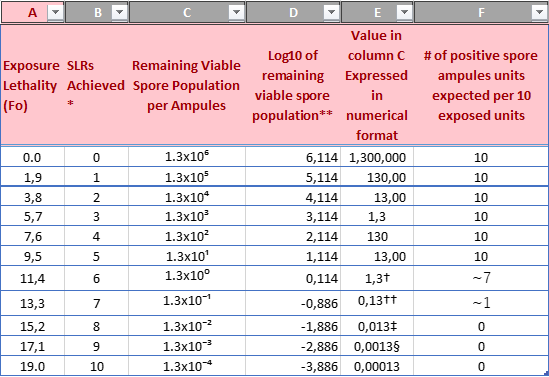This screenshot has width=549, height=377.
Task: Select Log10 value 2,114
Action: pyautogui.click(x=293, y=237)
